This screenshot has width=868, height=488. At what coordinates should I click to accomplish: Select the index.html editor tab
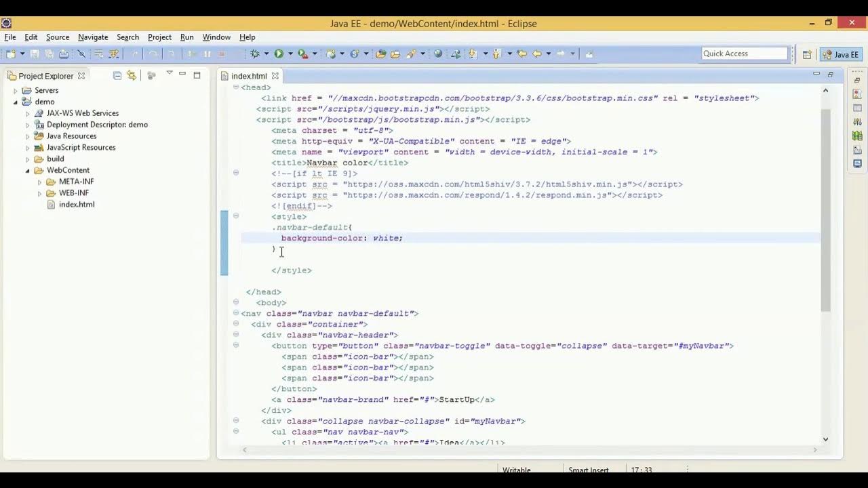[x=249, y=76]
